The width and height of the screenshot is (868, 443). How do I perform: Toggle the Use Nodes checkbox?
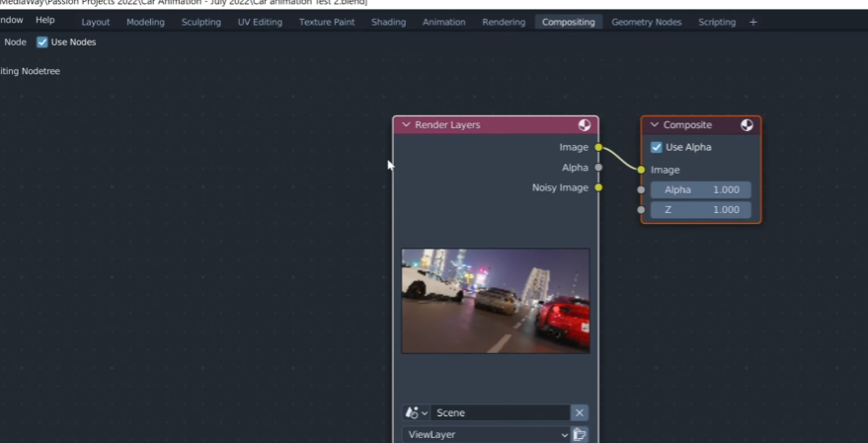[x=42, y=42]
